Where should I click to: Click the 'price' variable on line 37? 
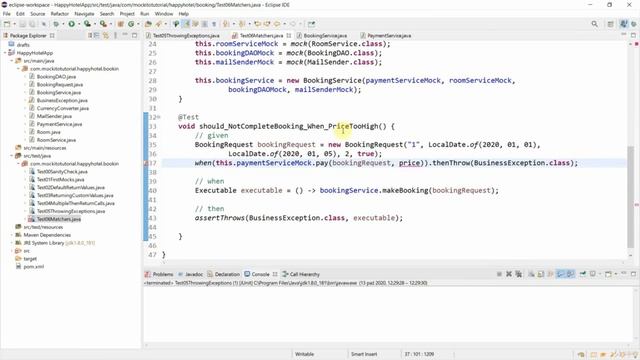click(409, 163)
